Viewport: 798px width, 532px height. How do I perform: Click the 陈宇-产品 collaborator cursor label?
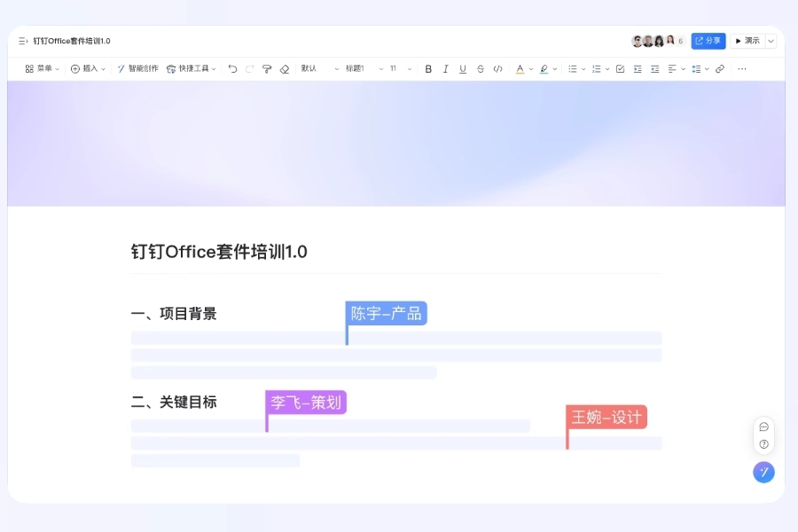pos(387,313)
